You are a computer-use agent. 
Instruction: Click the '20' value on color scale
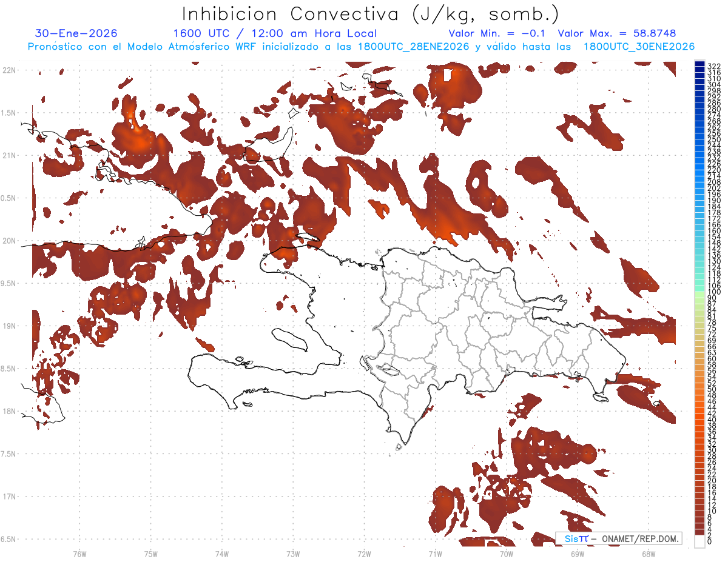(x=712, y=480)
